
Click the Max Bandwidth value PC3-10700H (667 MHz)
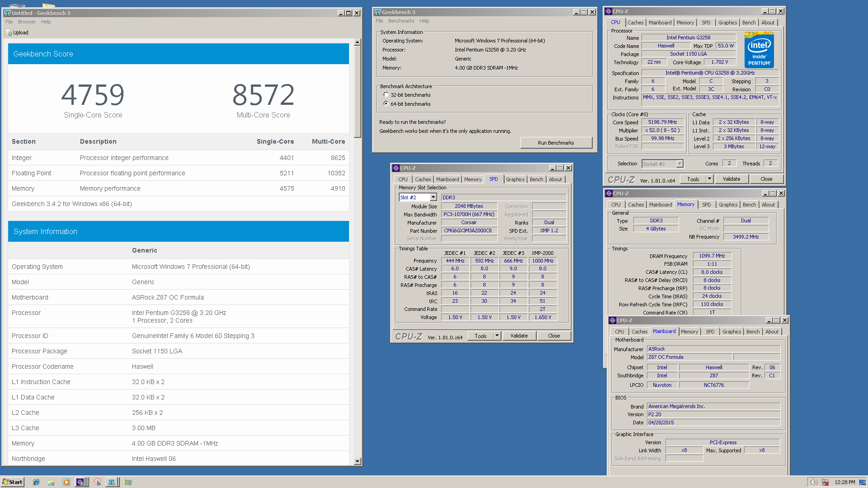click(x=469, y=214)
